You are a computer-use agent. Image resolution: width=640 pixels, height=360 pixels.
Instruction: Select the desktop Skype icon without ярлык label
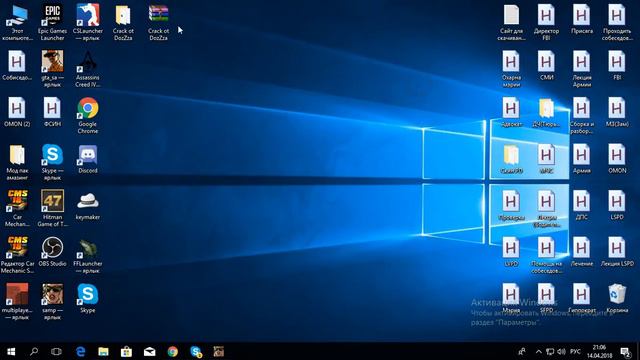[87, 298]
